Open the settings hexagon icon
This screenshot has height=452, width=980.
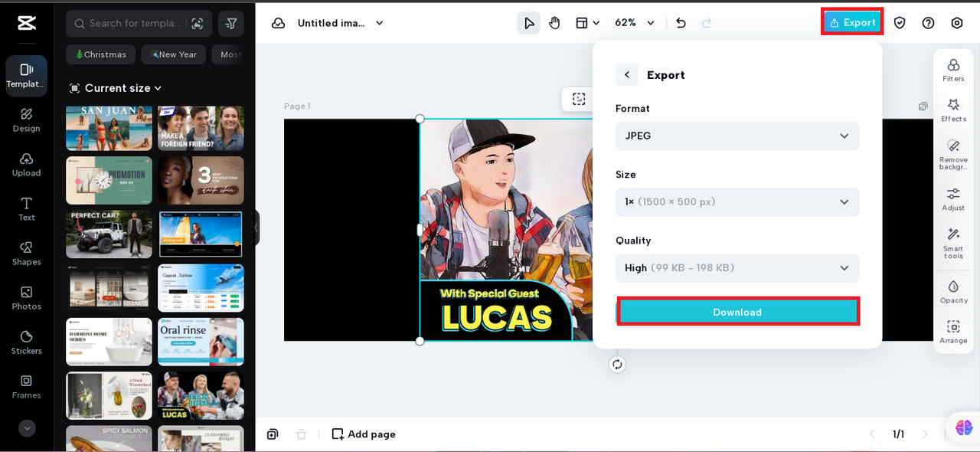coord(956,23)
